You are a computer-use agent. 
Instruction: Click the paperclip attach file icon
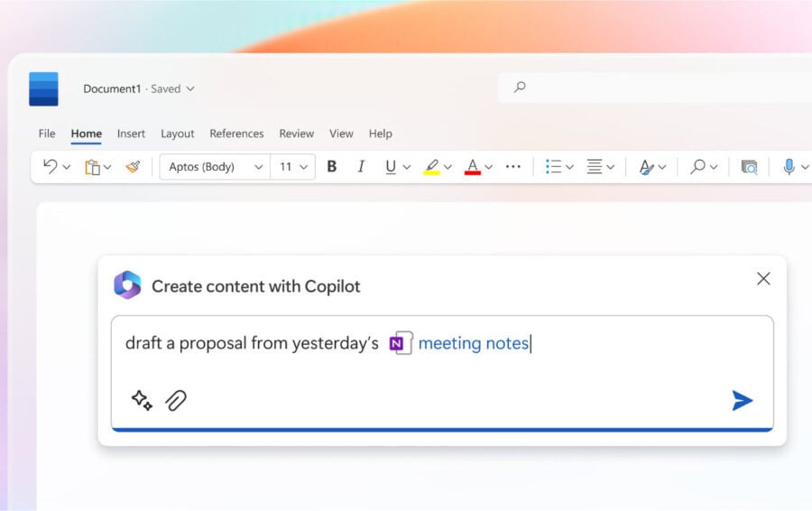(176, 400)
